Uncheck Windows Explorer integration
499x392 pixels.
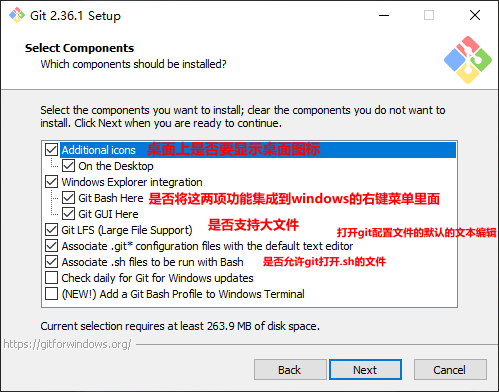coord(51,182)
